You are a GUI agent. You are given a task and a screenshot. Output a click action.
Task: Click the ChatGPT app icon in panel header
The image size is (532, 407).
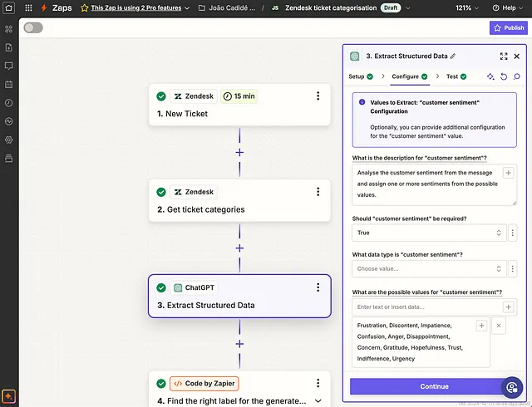[x=355, y=56]
